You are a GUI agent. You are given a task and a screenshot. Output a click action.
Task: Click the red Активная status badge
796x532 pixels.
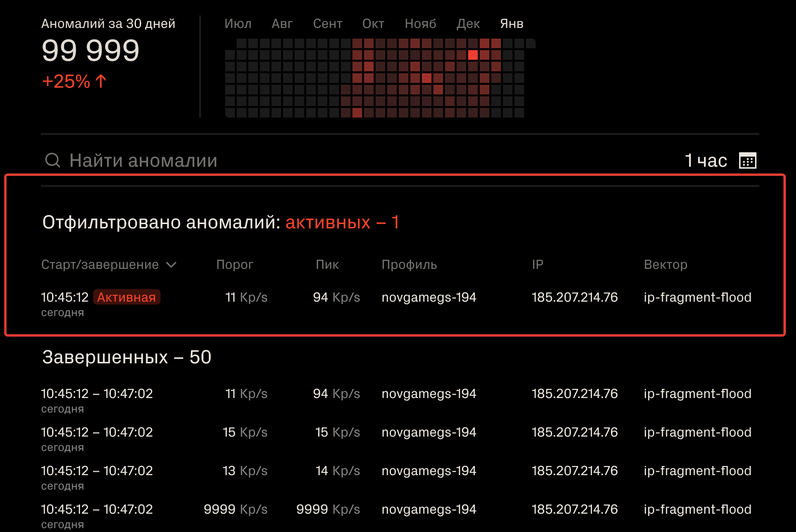point(126,297)
